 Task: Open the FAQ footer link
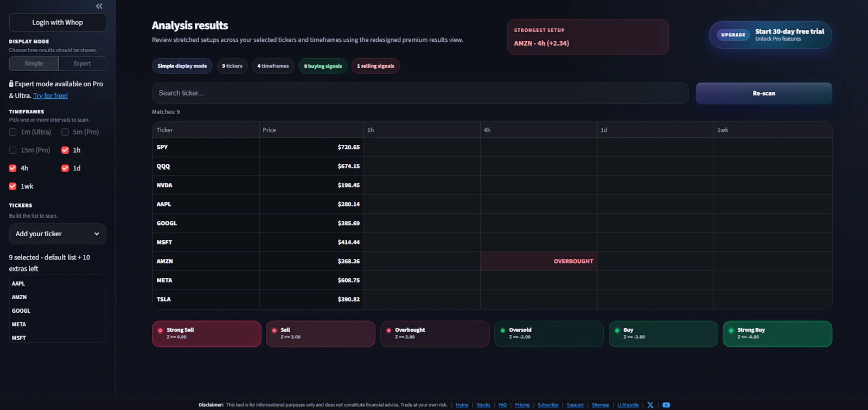point(502,405)
